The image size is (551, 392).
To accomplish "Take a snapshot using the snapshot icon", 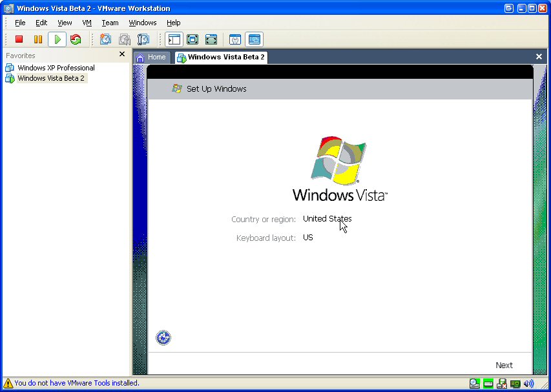I will pyautogui.click(x=105, y=39).
